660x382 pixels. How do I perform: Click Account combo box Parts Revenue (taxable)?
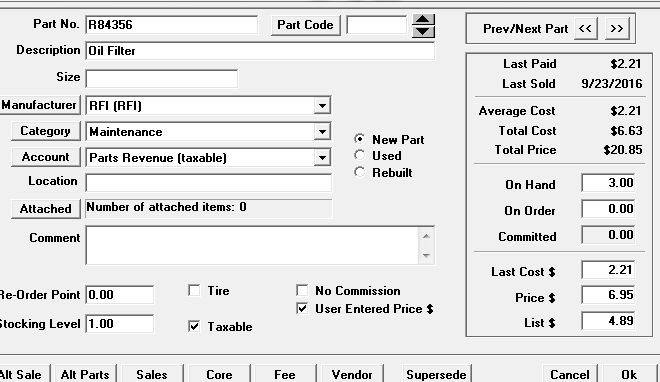208,158
